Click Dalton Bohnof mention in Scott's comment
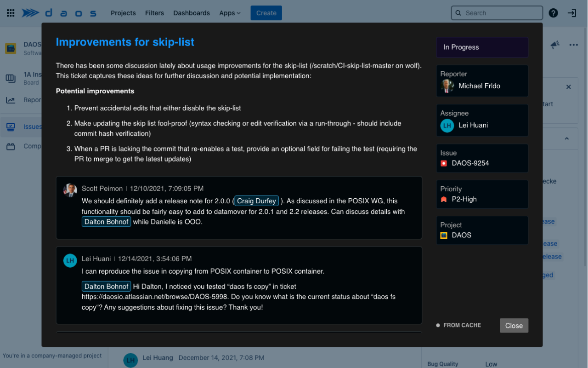This screenshot has height=368, width=588. click(107, 222)
